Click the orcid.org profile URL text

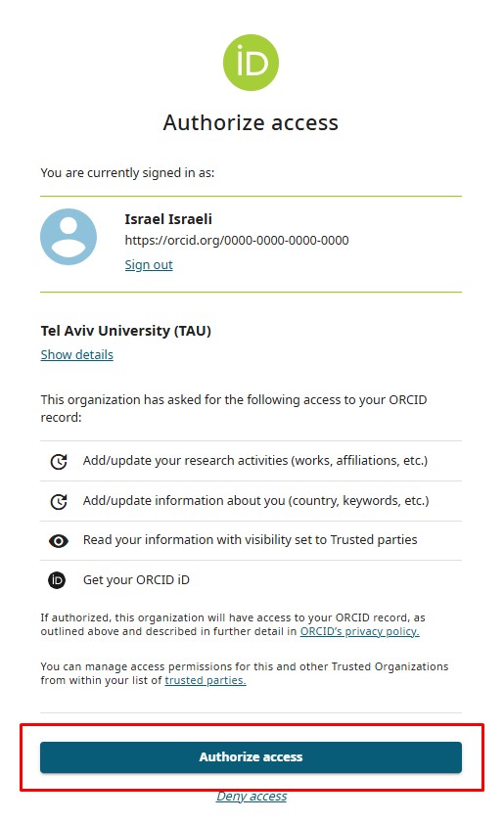(237, 240)
